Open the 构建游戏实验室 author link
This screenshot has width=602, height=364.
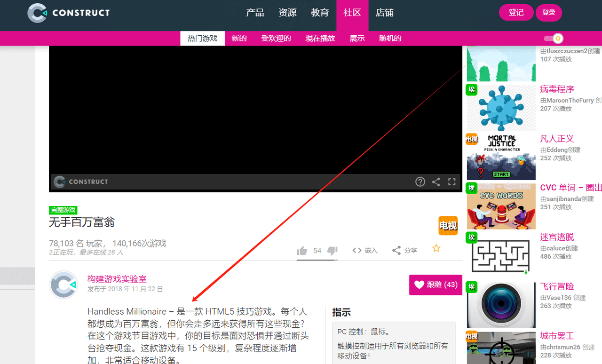point(117,279)
